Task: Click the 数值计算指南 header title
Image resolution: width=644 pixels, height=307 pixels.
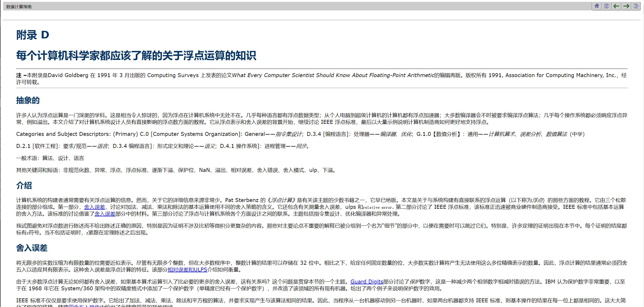Action: point(19,7)
